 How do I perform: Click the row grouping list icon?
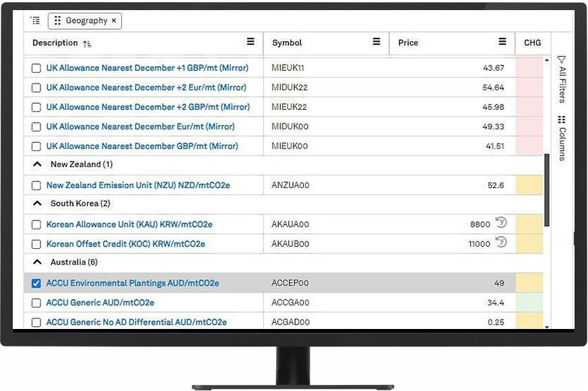(x=35, y=21)
